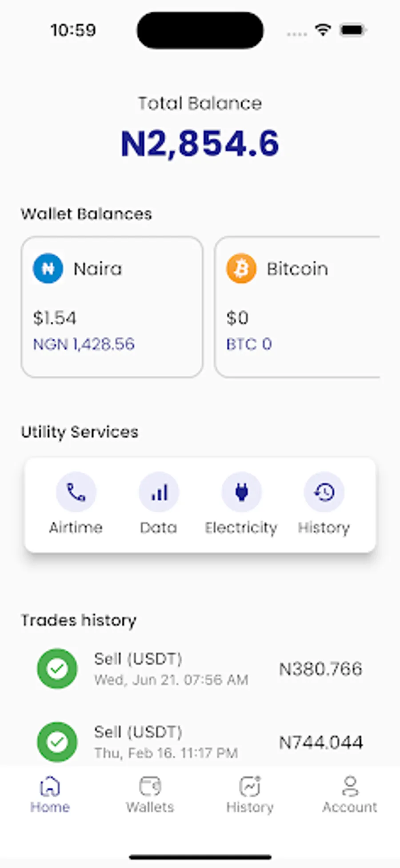The height and width of the screenshot is (868, 400).
Task: Tap the NGN 1,428.56 balance text
Action: click(84, 344)
